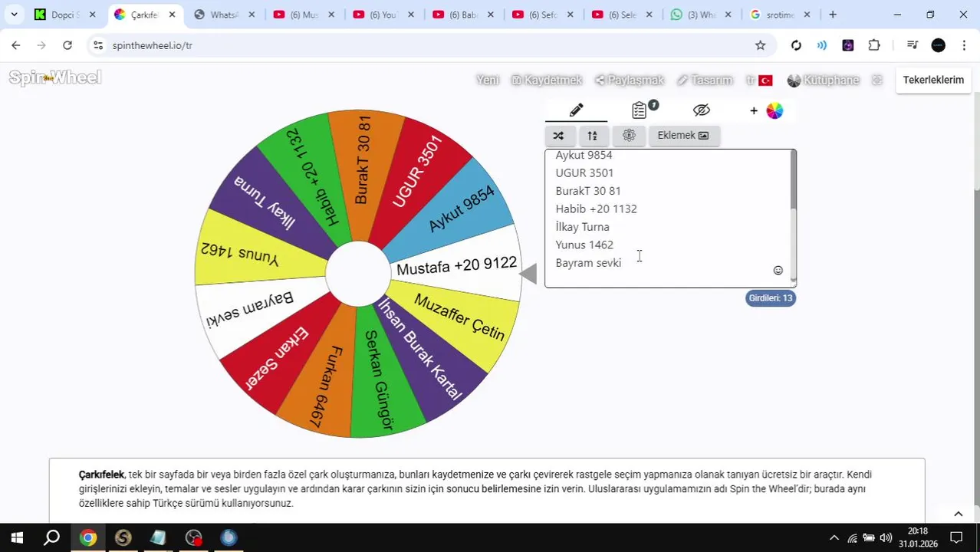Toggle the crossed-eye hide entries icon
Image resolution: width=980 pixels, height=552 pixels.
click(x=702, y=110)
